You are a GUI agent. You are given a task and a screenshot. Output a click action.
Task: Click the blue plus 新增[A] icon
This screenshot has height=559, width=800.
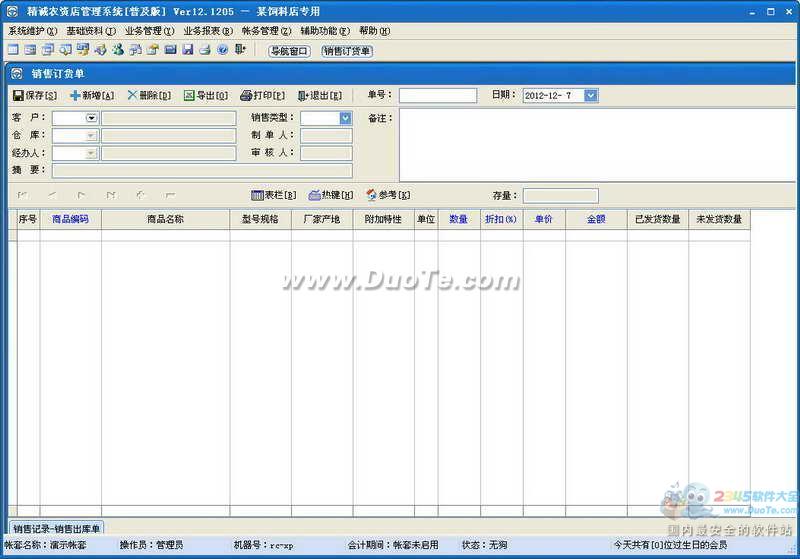75,95
